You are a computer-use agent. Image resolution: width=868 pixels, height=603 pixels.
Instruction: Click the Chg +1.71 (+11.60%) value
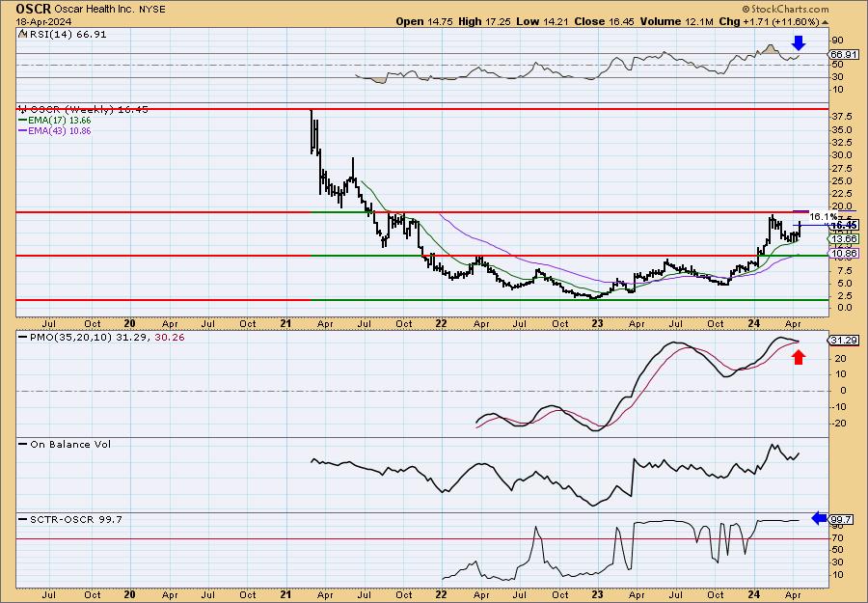[769, 21]
